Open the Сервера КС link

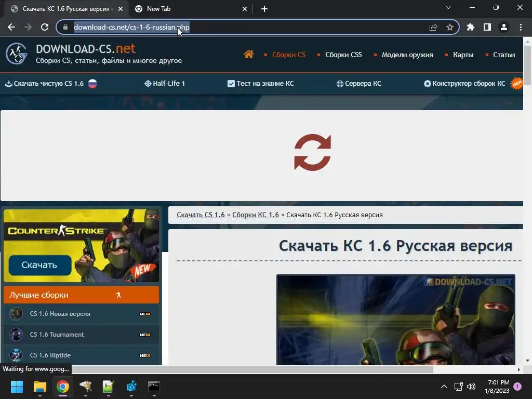tap(359, 84)
